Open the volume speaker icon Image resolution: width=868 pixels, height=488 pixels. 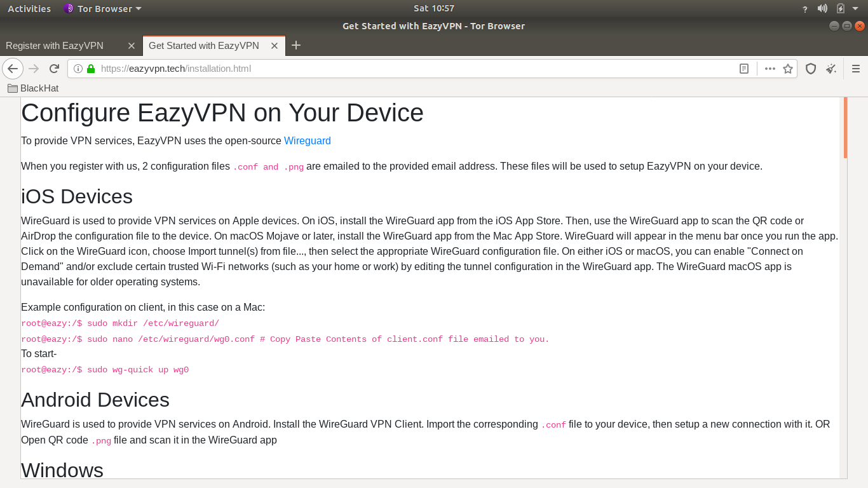point(822,8)
